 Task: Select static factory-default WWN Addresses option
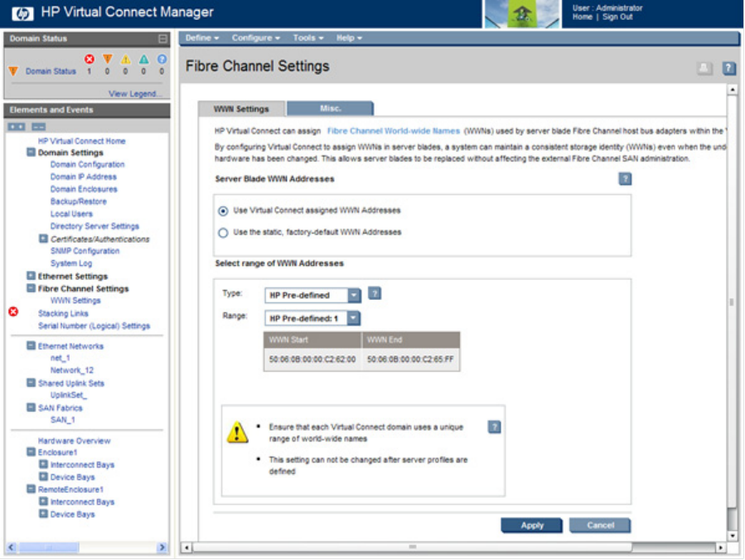click(223, 233)
